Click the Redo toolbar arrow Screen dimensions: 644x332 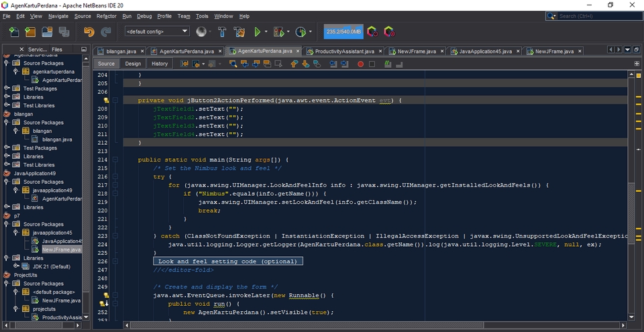[106, 32]
